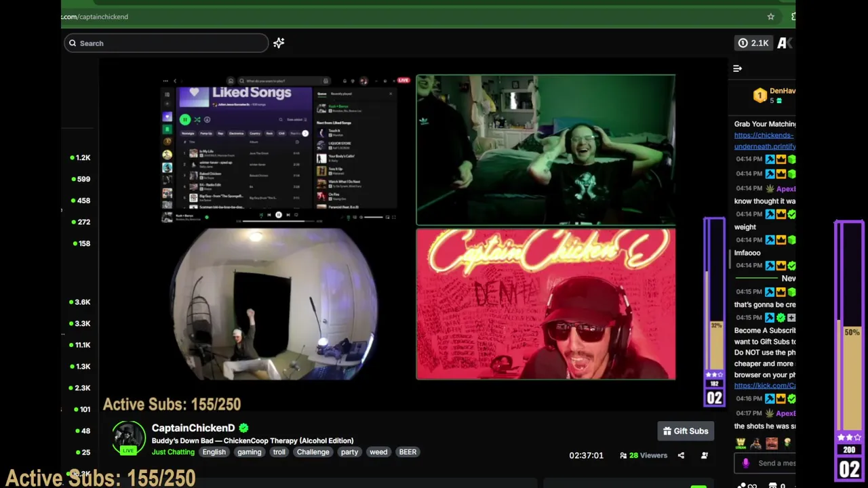
Task: Click the ApexB username at 04:14 PM
Action: click(785, 188)
